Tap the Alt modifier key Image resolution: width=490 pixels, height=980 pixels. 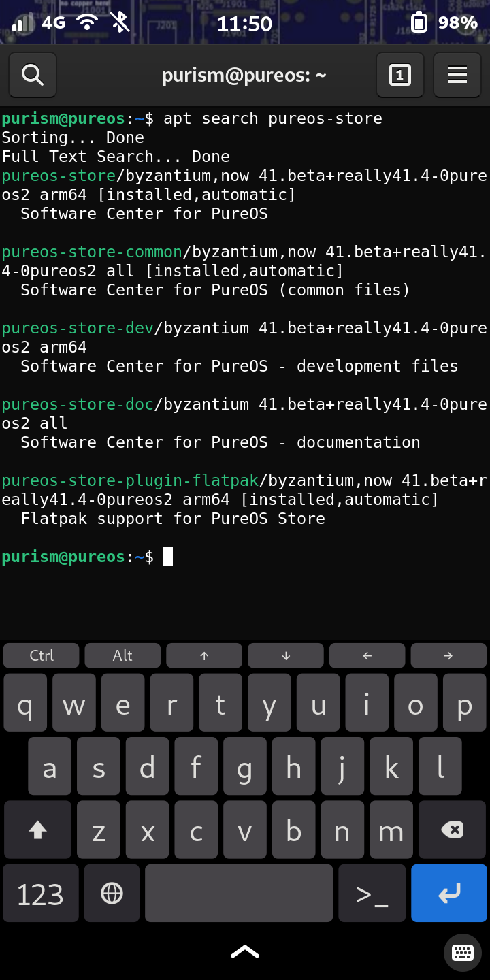pos(122,655)
